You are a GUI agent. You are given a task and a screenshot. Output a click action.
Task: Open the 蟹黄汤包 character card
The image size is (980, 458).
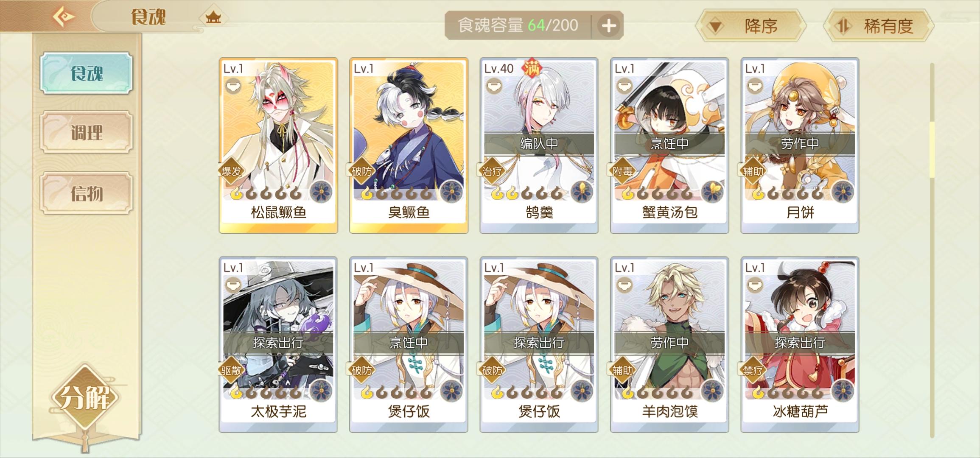pyautogui.click(x=669, y=145)
